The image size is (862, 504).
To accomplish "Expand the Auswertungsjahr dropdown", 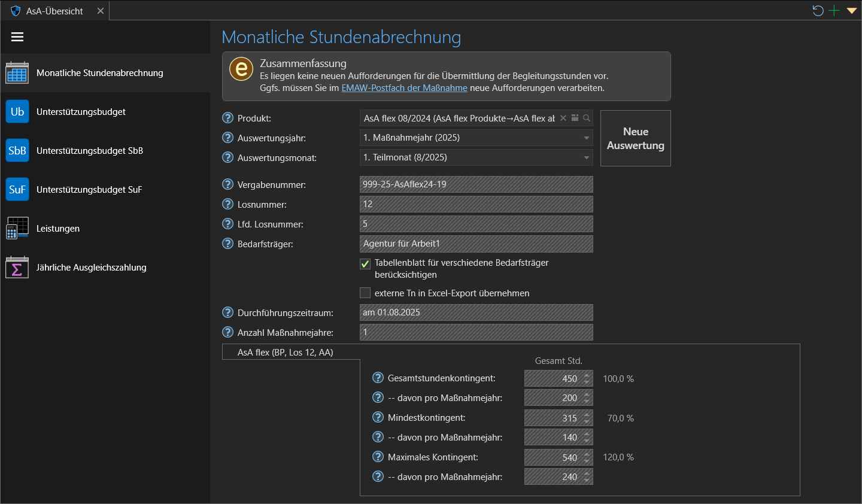I will (586, 138).
